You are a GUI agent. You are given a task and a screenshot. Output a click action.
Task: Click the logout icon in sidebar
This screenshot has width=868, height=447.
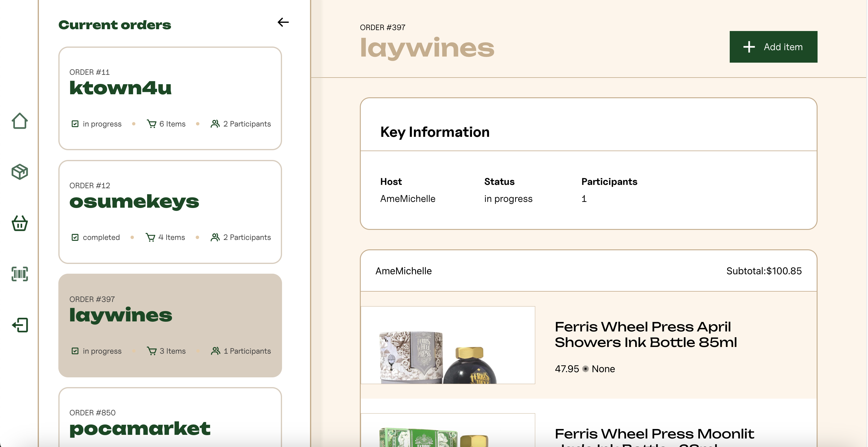[x=19, y=325]
